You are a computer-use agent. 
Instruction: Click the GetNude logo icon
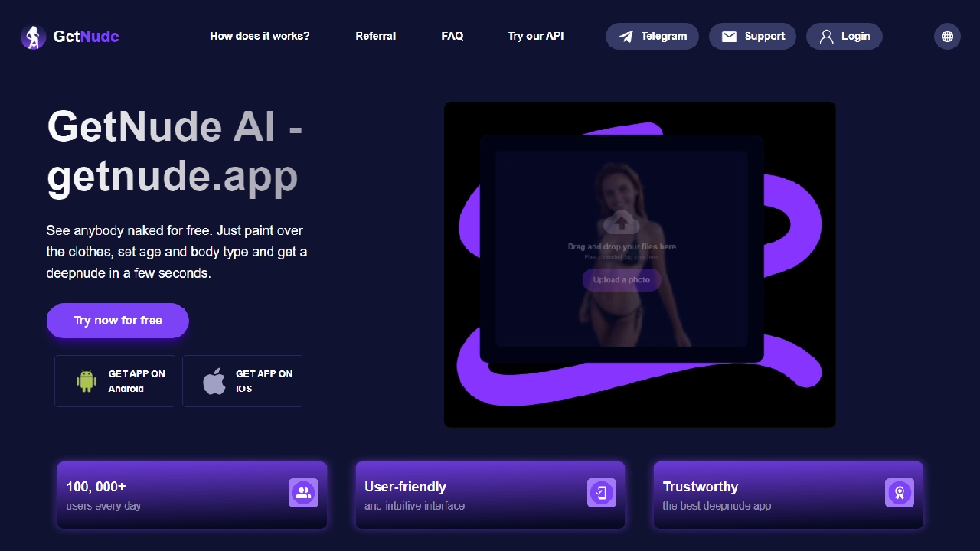32,36
